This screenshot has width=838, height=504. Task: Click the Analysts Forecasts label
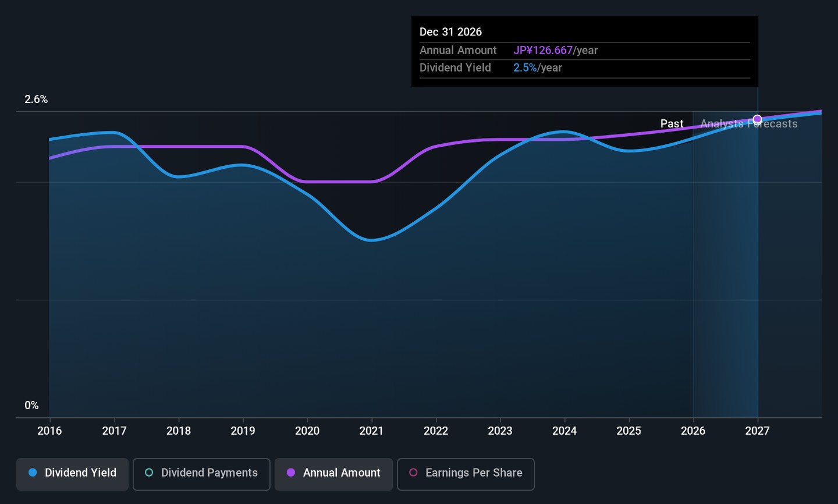(749, 124)
